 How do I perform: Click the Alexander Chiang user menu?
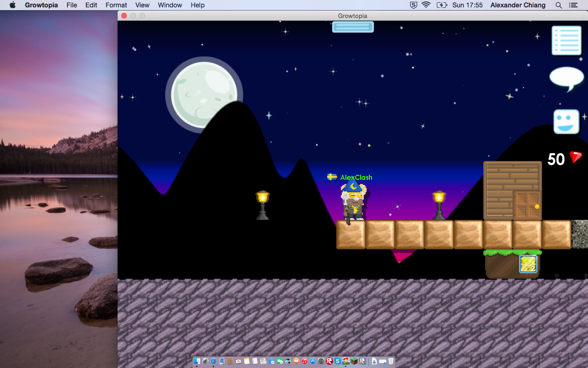[518, 5]
